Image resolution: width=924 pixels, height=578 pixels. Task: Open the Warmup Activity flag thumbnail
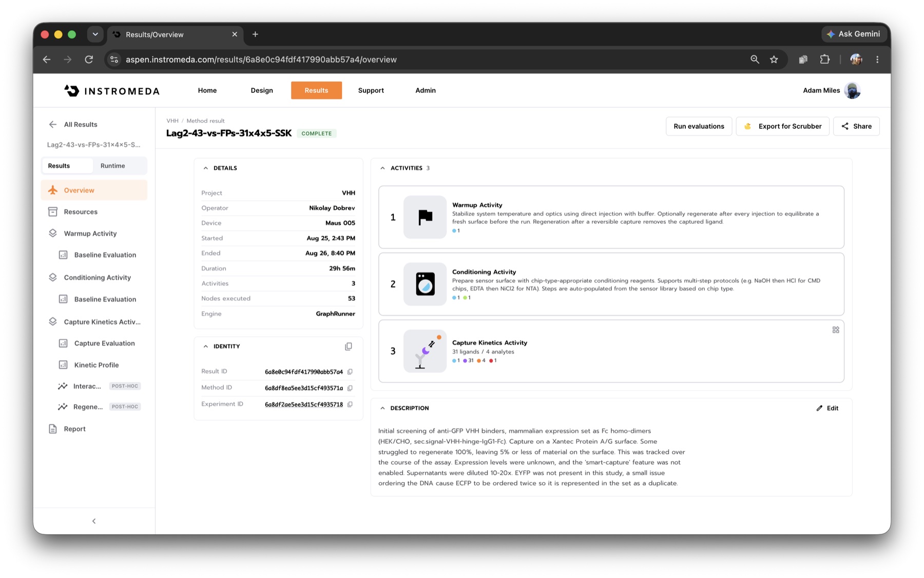(425, 217)
